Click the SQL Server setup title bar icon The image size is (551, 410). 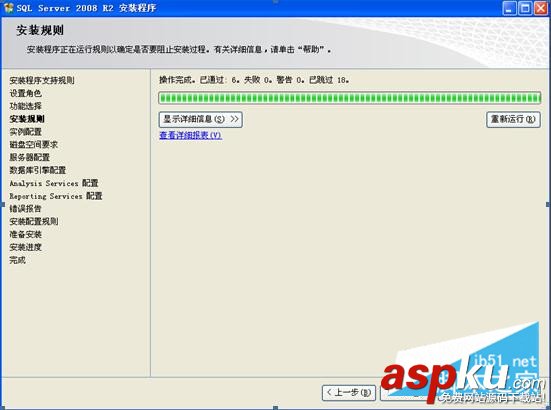click(8, 8)
